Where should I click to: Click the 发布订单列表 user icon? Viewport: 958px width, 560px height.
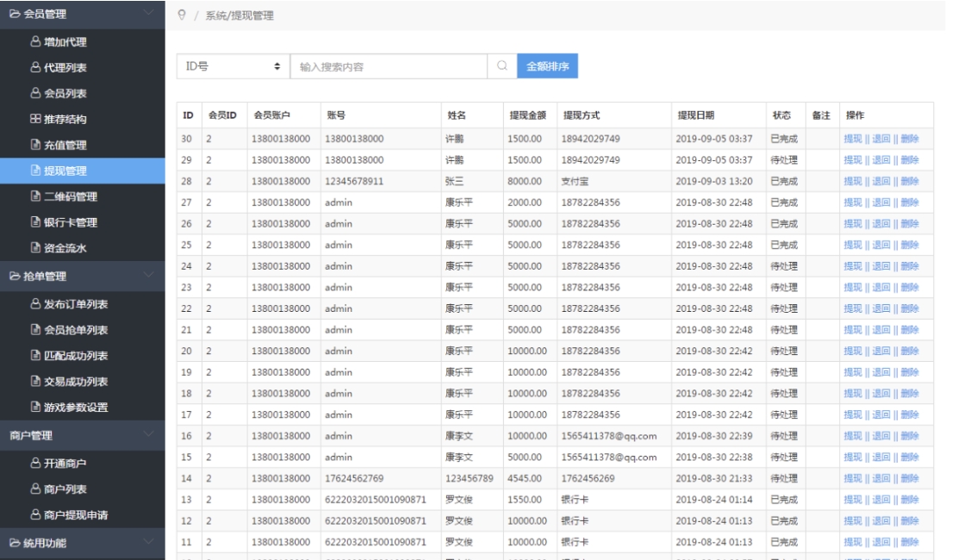click(35, 303)
